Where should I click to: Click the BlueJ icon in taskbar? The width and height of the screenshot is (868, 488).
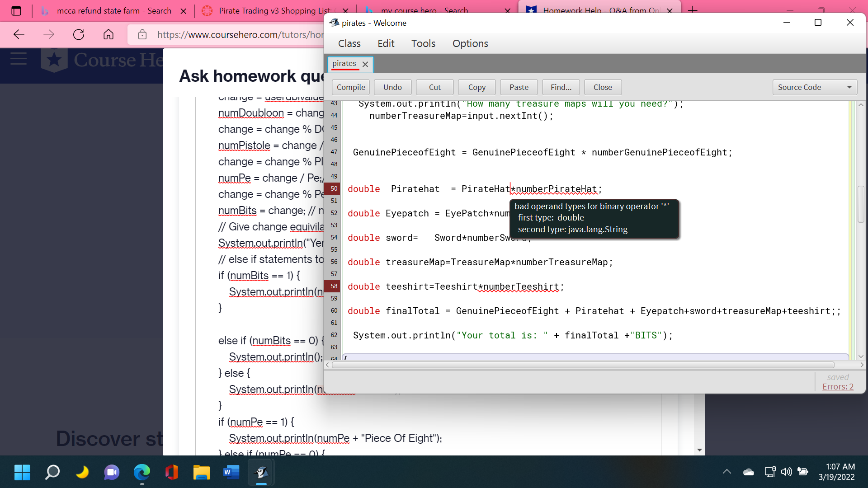click(261, 472)
